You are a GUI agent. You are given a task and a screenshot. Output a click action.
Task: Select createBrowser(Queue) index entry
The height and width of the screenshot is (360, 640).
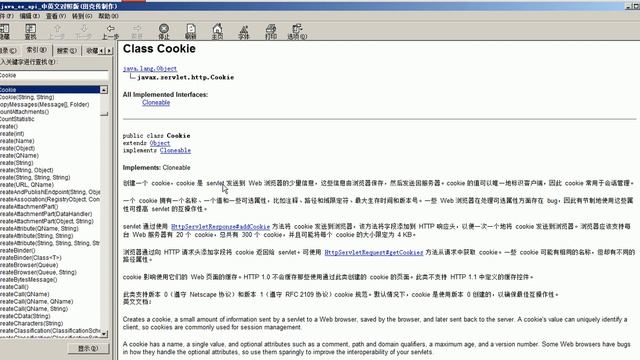(29, 265)
